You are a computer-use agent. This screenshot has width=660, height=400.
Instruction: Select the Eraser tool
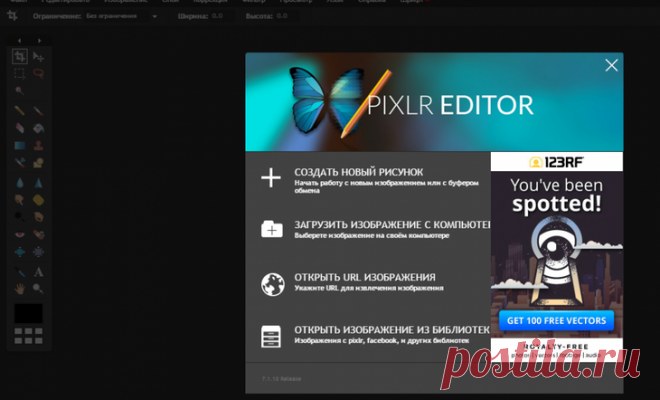click(20, 128)
